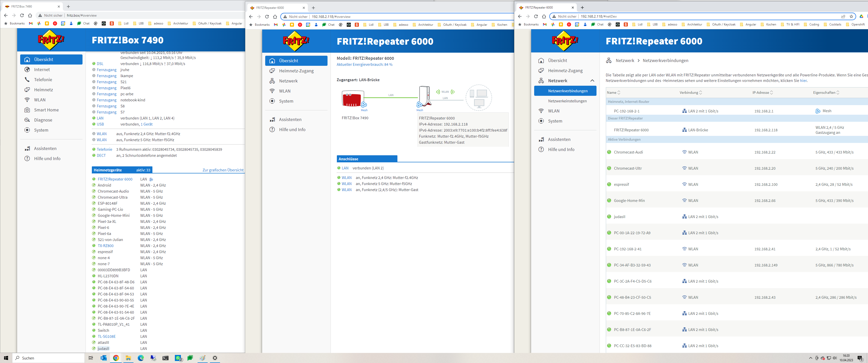Image resolution: width=868 pixels, height=363 pixels.
Task: Click the Fernzugang link for jruhe
Action: coord(106,70)
